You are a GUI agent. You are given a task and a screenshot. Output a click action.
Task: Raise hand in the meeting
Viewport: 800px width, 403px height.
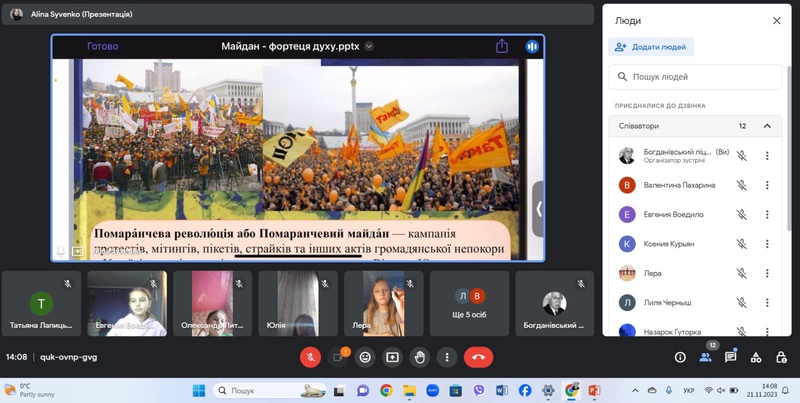(x=419, y=358)
